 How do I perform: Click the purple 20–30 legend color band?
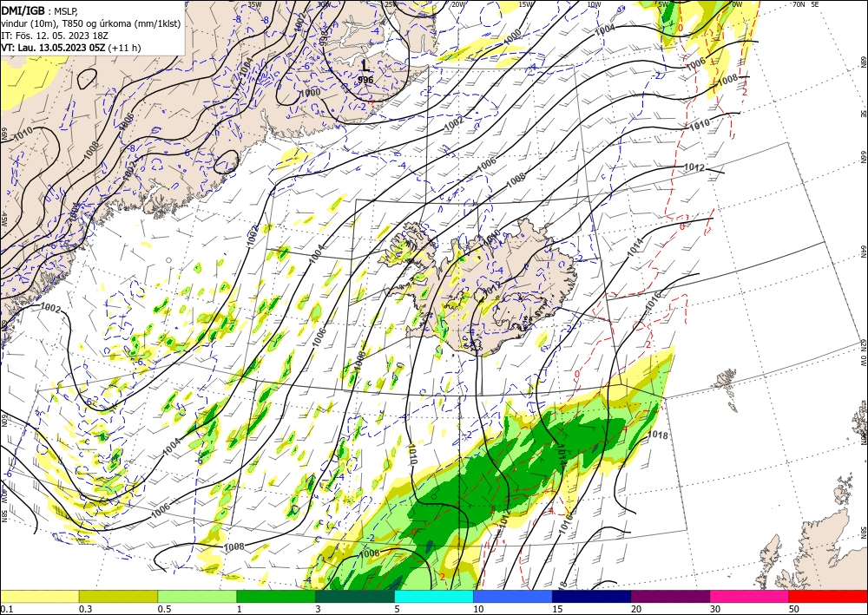(x=670, y=596)
